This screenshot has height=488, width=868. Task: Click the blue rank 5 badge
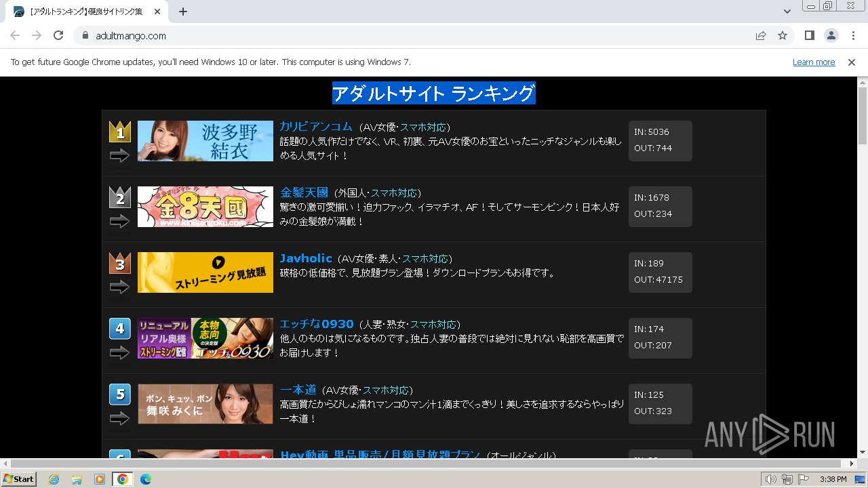[x=120, y=394]
